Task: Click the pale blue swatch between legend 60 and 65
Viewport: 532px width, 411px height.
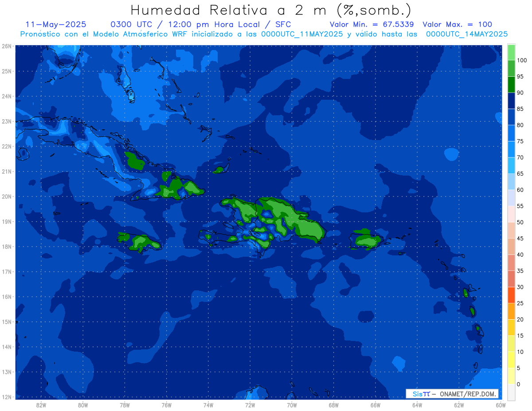Action: click(511, 182)
